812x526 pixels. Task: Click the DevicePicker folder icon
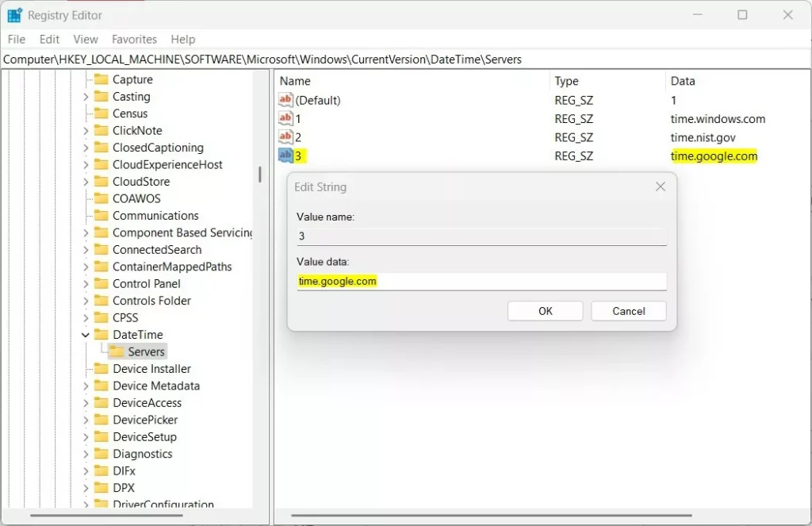point(101,420)
